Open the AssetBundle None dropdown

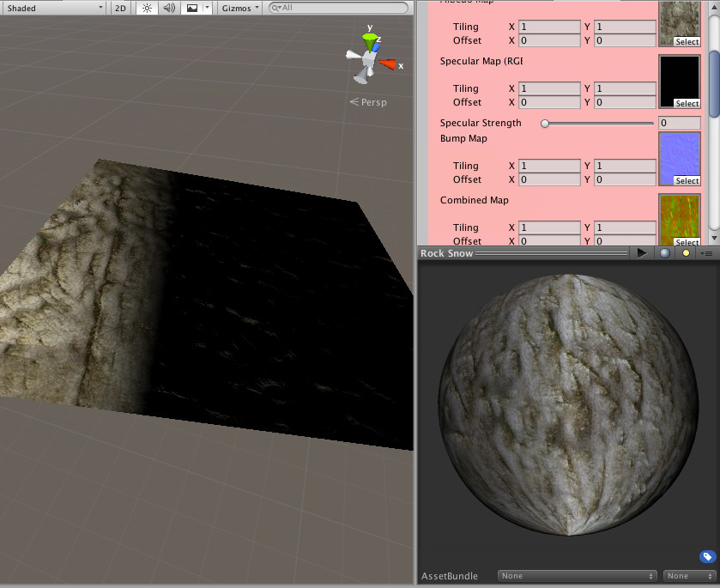(577, 576)
